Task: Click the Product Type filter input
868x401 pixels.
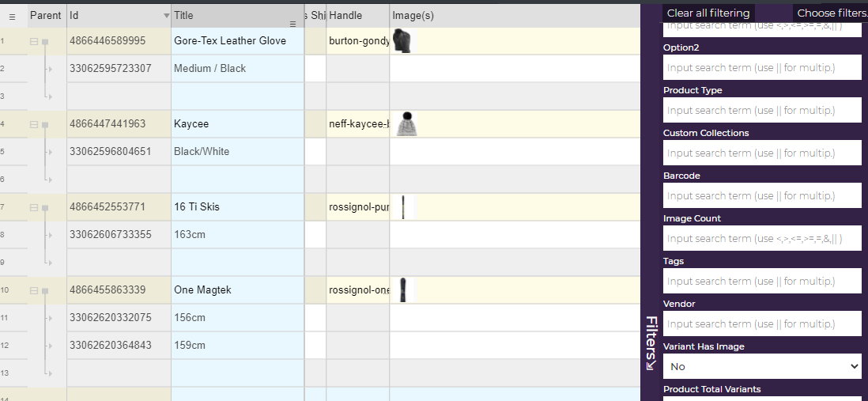Action: pos(762,110)
